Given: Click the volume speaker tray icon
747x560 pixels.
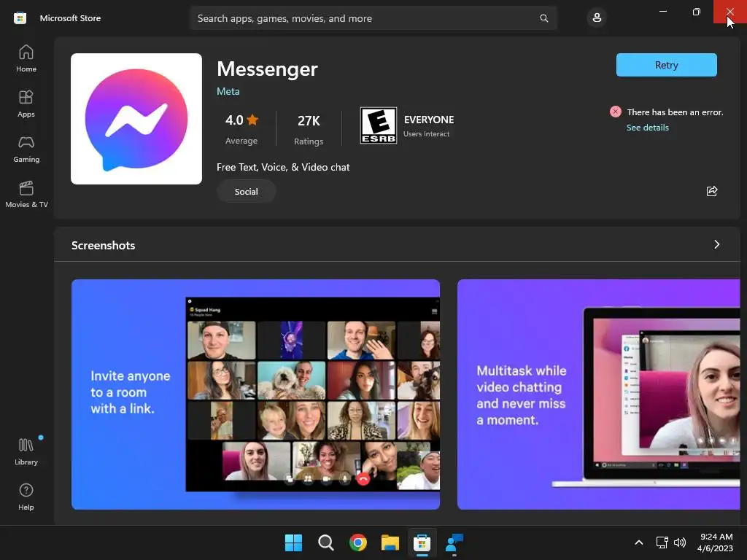Looking at the screenshot, I should (x=680, y=542).
